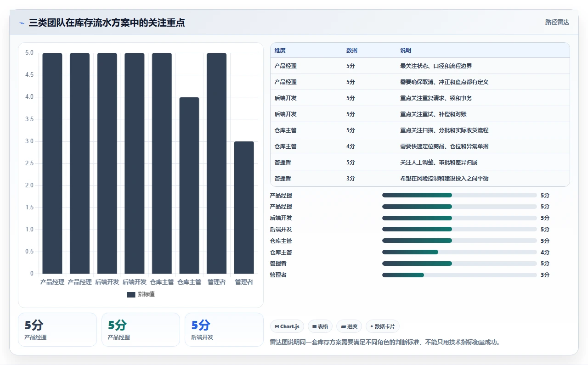Viewport: 588px width, 365px height.
Task: Click the 数据卡片 chip icon
Action: tap(372, 326)
